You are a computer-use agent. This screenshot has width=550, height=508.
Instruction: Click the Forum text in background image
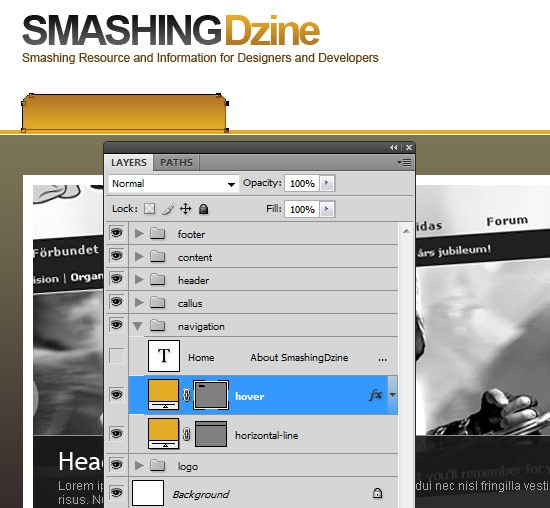coord(507,221)
